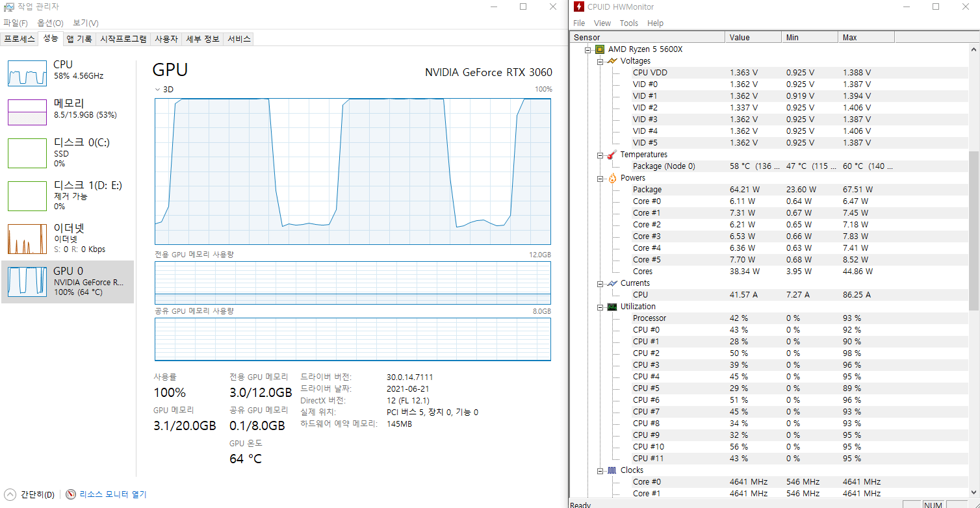Collapse the Utilization tree node
The width and height of the screenshot is (980, 508).
[x=600, y=307]
